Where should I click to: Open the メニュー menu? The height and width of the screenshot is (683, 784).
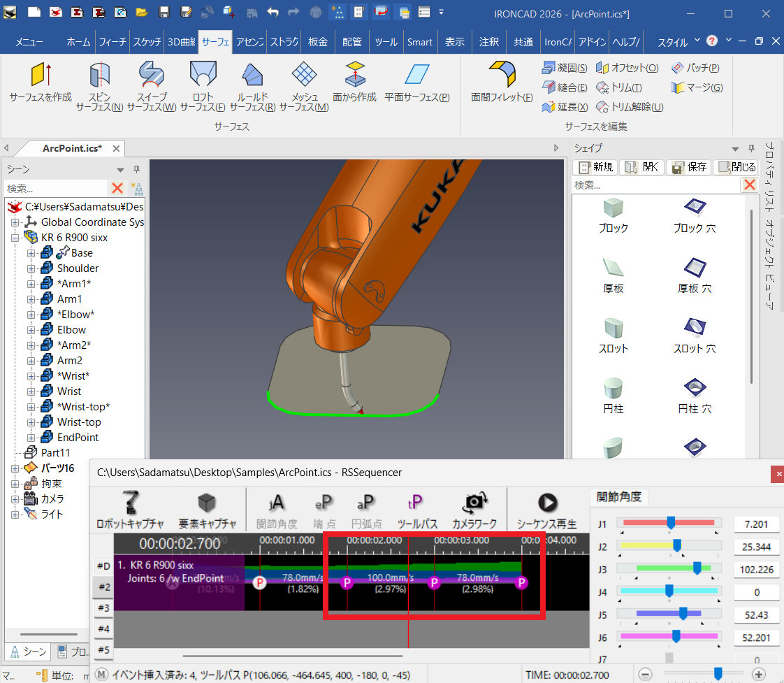29,42
